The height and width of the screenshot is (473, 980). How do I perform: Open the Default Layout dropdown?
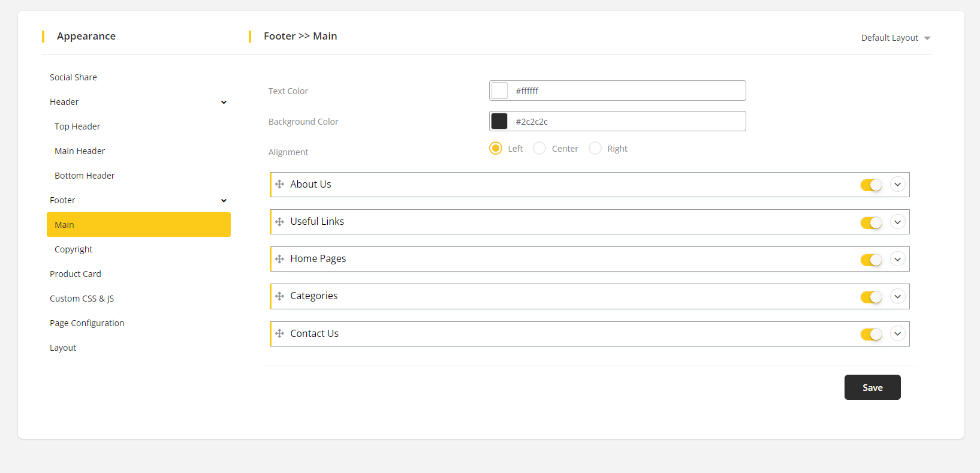click(x=895, y=38)
